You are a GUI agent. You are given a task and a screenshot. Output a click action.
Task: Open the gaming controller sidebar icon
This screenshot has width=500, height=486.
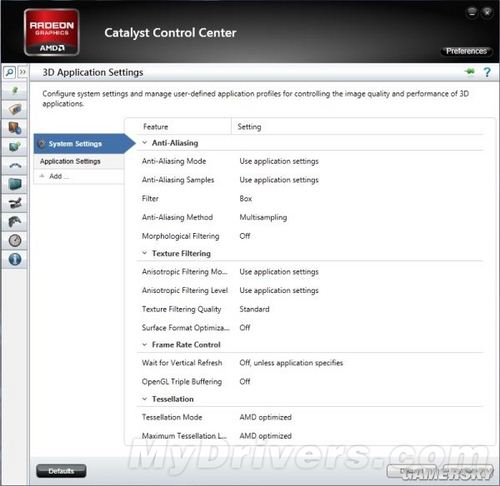point(15,221)
